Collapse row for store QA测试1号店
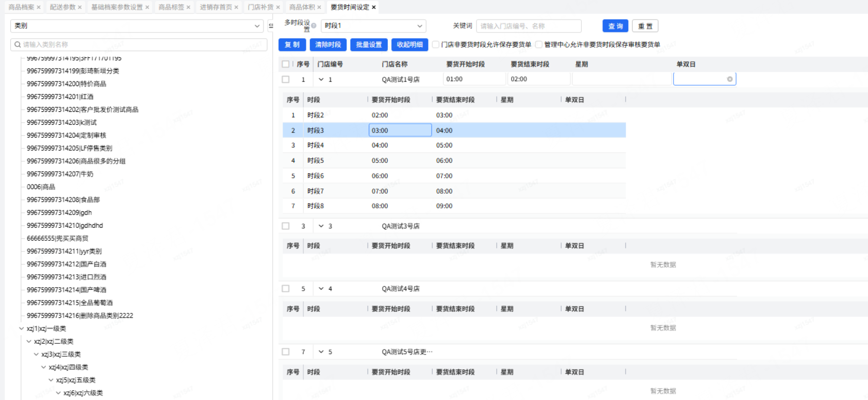This screenshot has height=400, width=868. click(321, 79)
